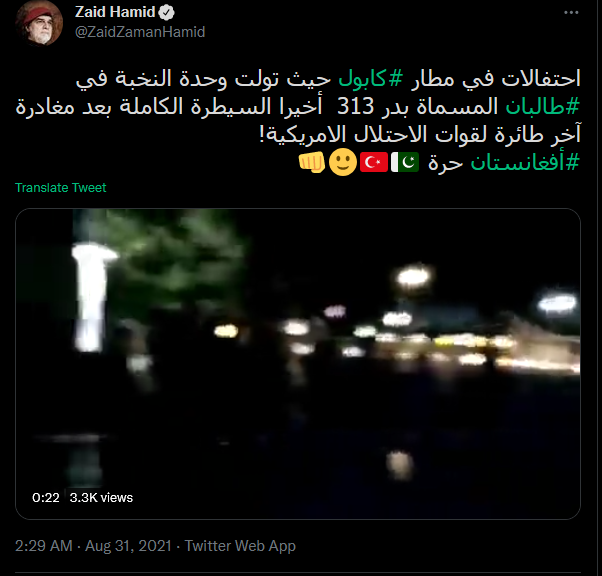
Task: Play the embedded tweet video
Action: [x=298, y=364]
